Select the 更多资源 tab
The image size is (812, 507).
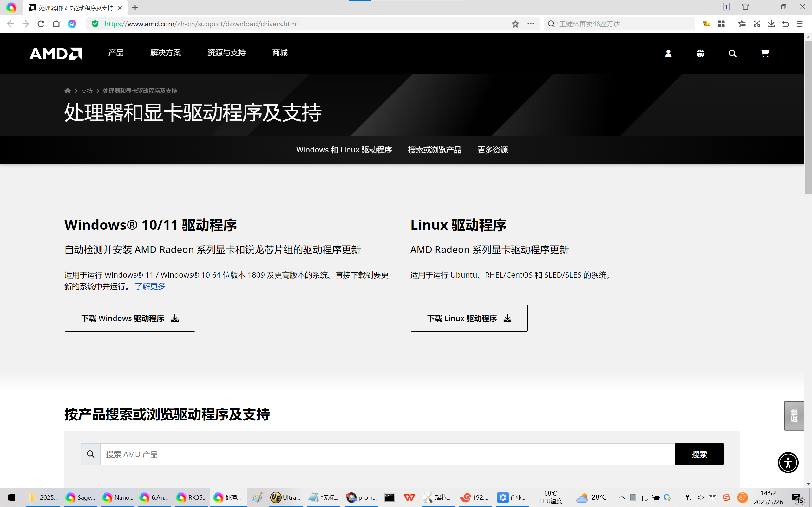493,150
